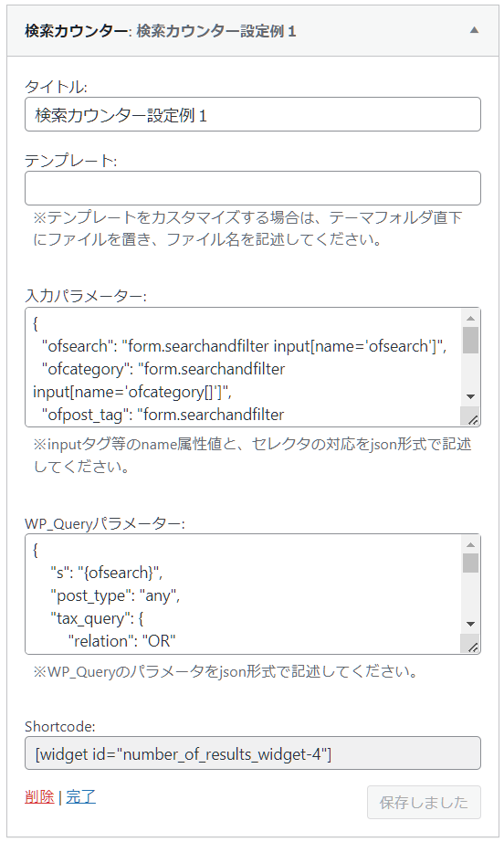Screen dimensions: 504x842
Task: Click inside the 入力パラメーター textarea
Action: coord(243,367)
